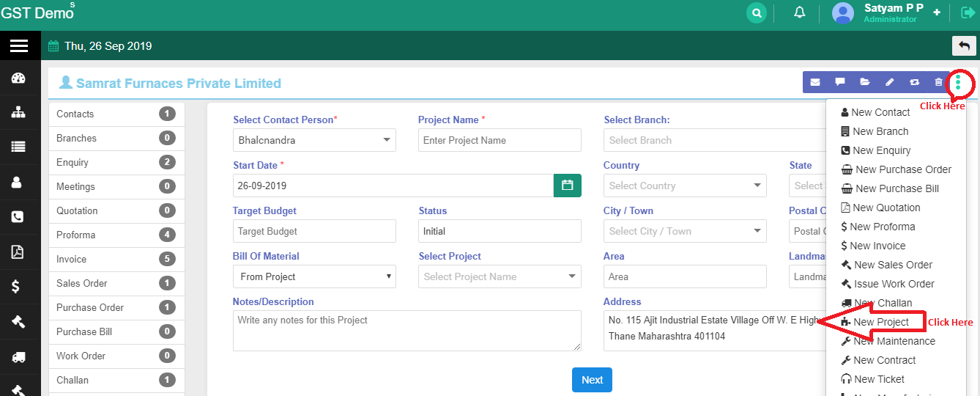Select New Purchase Bill from menu

[x=890, y=188]
